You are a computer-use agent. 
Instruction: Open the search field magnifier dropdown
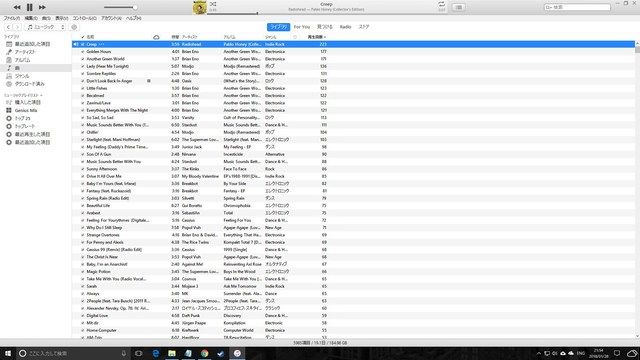tap(549, 7)
